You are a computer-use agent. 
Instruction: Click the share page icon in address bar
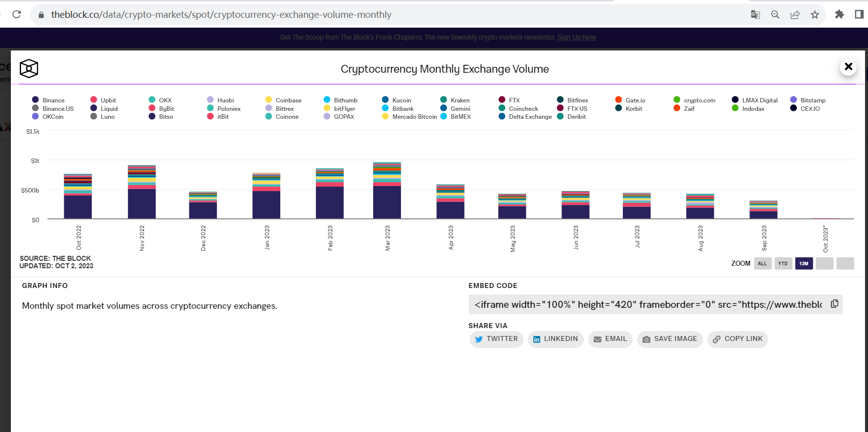click(795, 14)
